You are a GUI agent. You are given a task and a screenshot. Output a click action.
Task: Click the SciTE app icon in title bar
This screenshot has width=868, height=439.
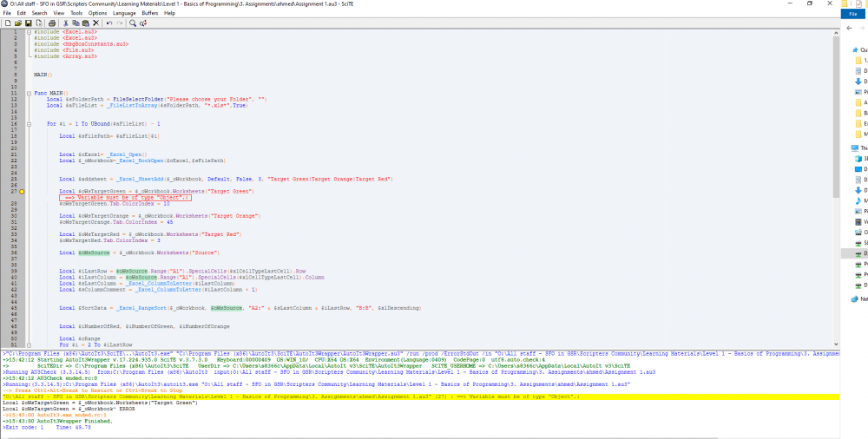click(x=5, y=3)
